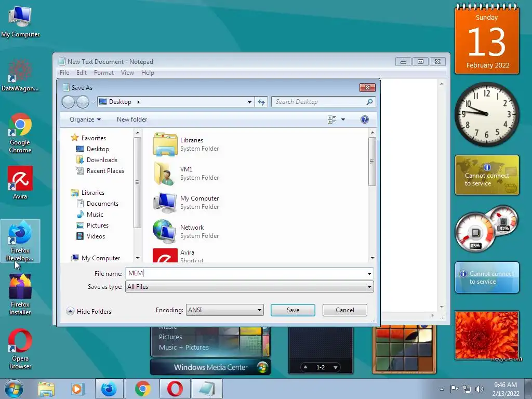The width and height of the screenshot is (532, 399).
Task: Select Videos under Libraries
Action: pos(91,236)
